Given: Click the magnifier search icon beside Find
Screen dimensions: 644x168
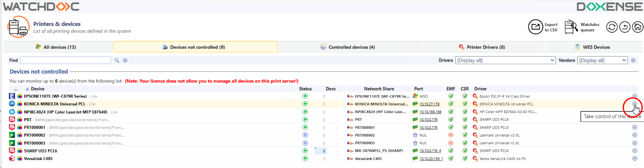Looking at the screenshot, I should [117, 60].
